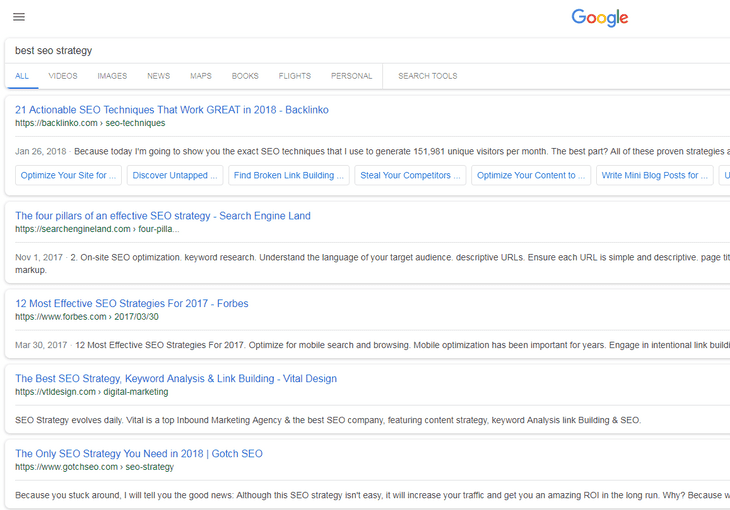Image resolution: width=730 pixels, height=510 pixels.
Task: Open the four pillars Search Engine Land result
Action: click(x=163, y=216)
